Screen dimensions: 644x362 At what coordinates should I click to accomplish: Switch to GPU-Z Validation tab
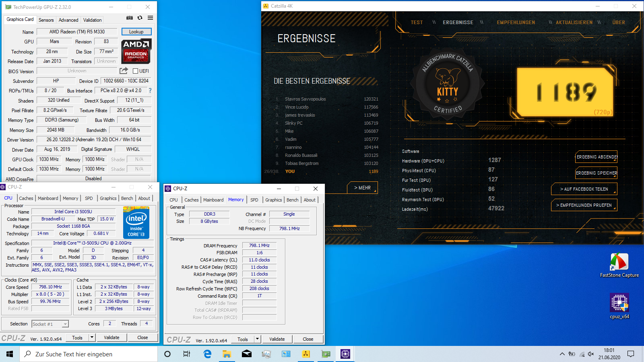(92, 20)
